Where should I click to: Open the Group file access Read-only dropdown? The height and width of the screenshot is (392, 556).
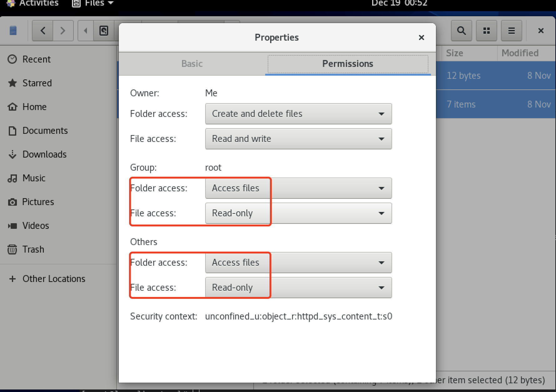pyautogui.click(x=298, y=213)
